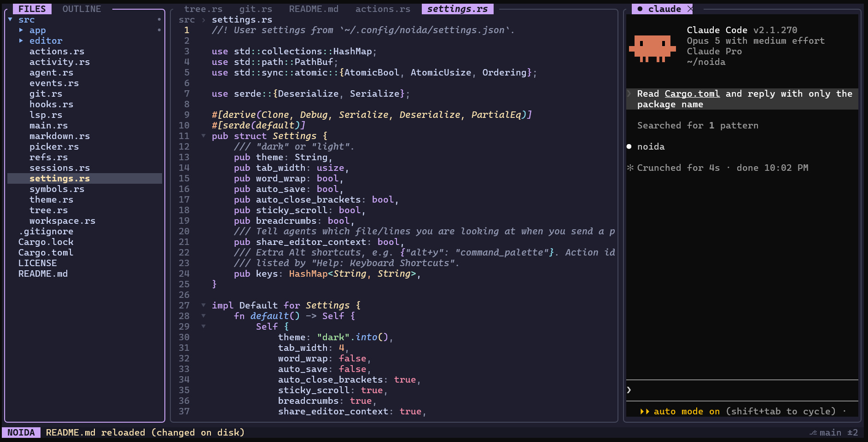Open refs.rs in file tree
This screenshot has width=868, height=442.
48,157
